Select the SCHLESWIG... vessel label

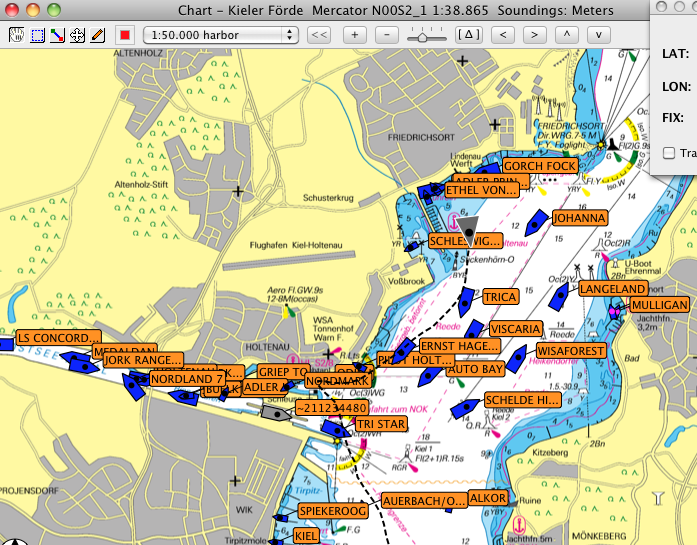coord(465,241)
